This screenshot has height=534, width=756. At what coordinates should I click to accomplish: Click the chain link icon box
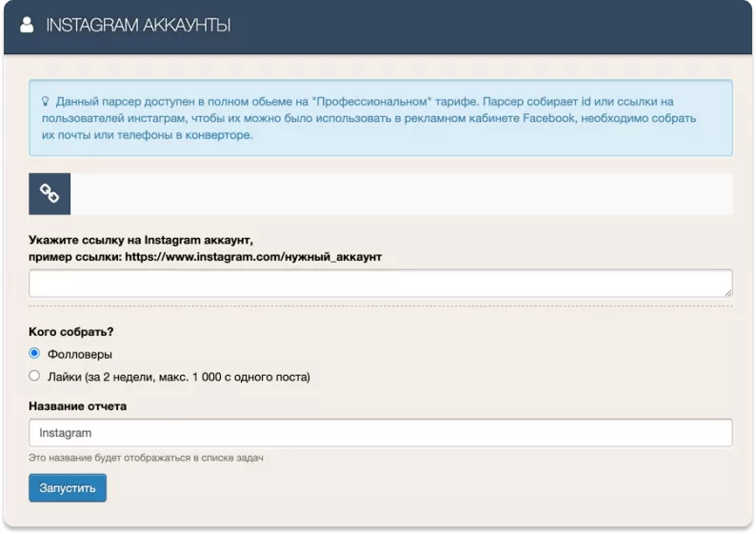(50, 194)
